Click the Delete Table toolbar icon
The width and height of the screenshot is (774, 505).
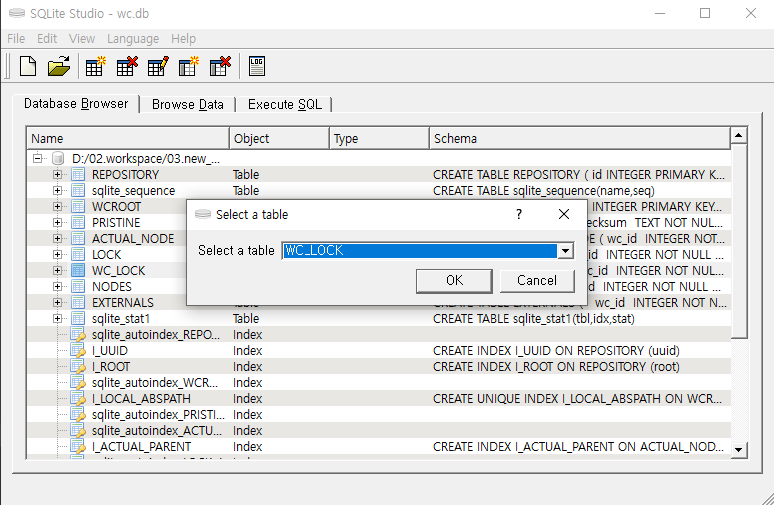point(126,66)
